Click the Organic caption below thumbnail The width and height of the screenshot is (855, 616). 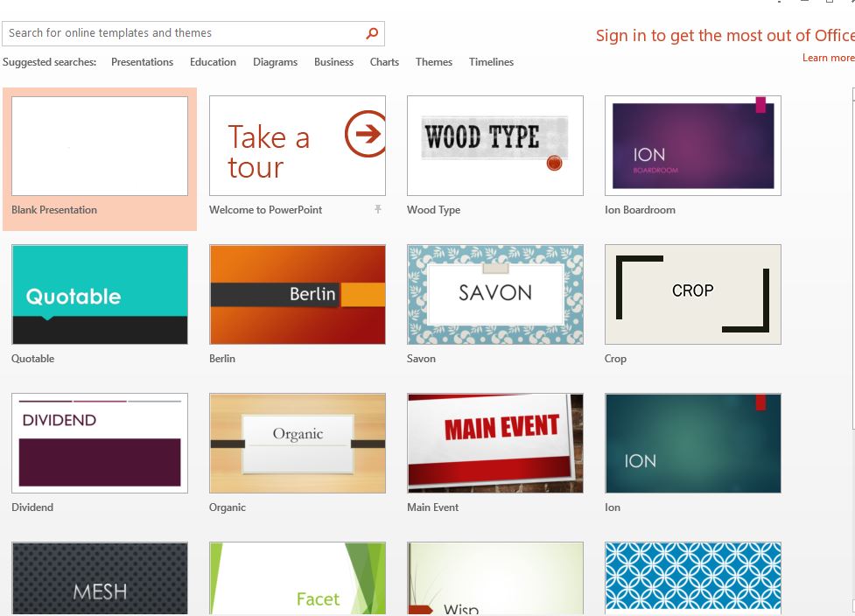[x=228, y=507]
